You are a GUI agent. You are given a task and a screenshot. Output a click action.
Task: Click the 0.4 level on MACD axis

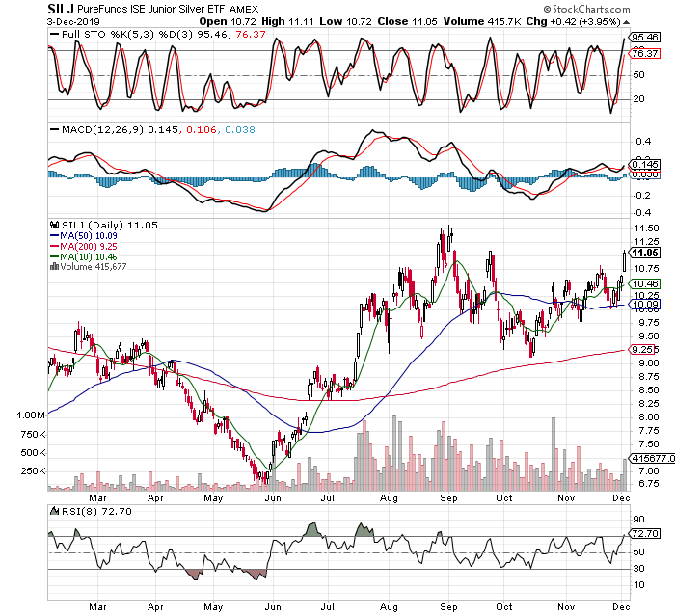643,142
